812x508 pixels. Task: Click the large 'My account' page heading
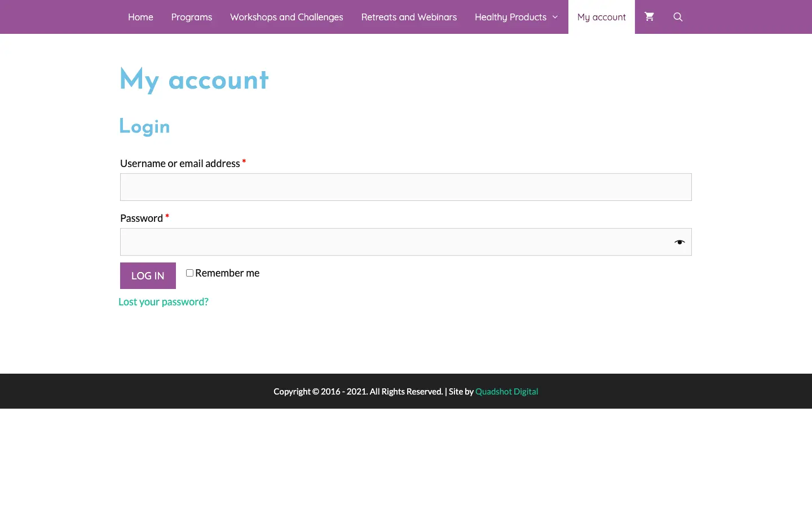(194, 80)
